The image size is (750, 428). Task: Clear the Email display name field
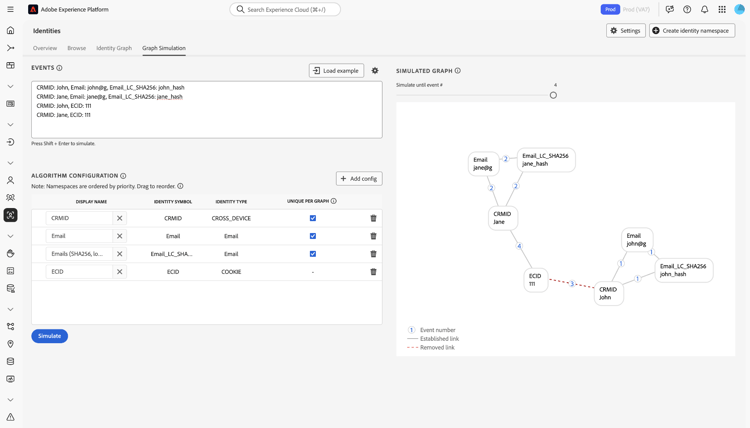(120, 236)
